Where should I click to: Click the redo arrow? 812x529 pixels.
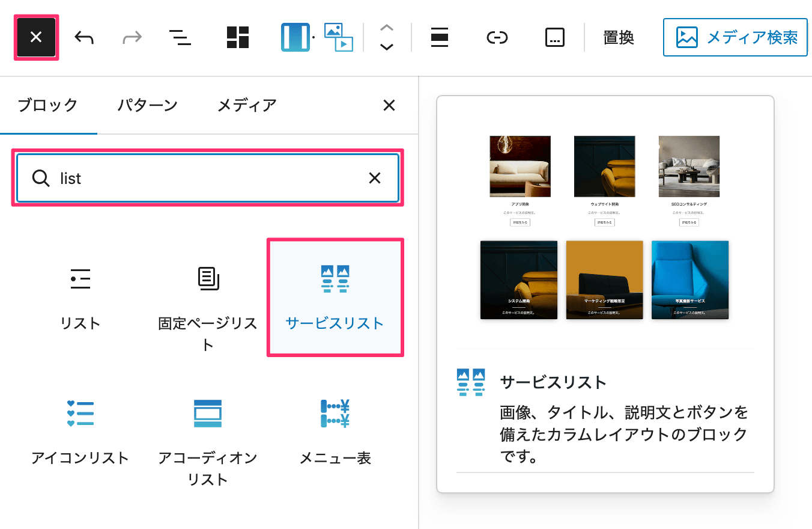tap(132, 37)
